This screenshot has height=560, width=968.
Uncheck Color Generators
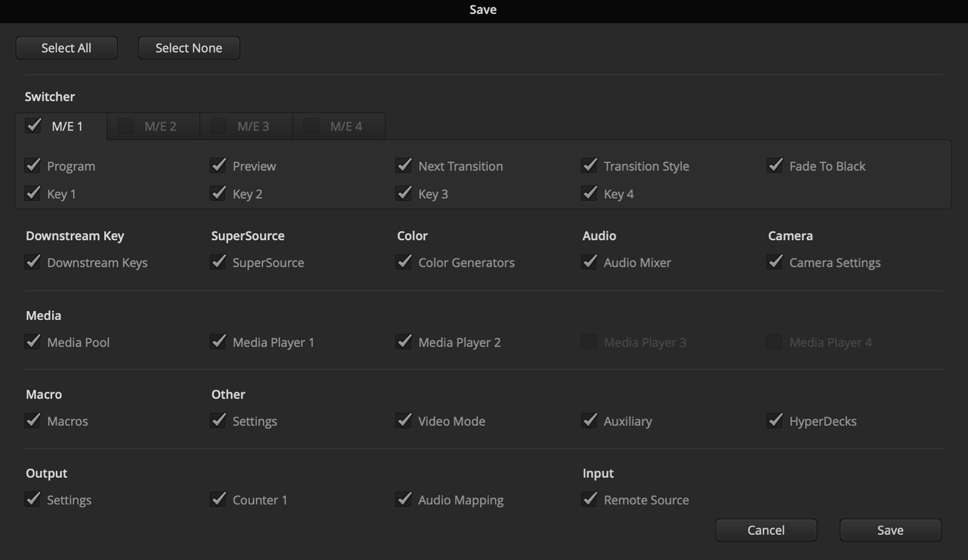click(404, 262)
